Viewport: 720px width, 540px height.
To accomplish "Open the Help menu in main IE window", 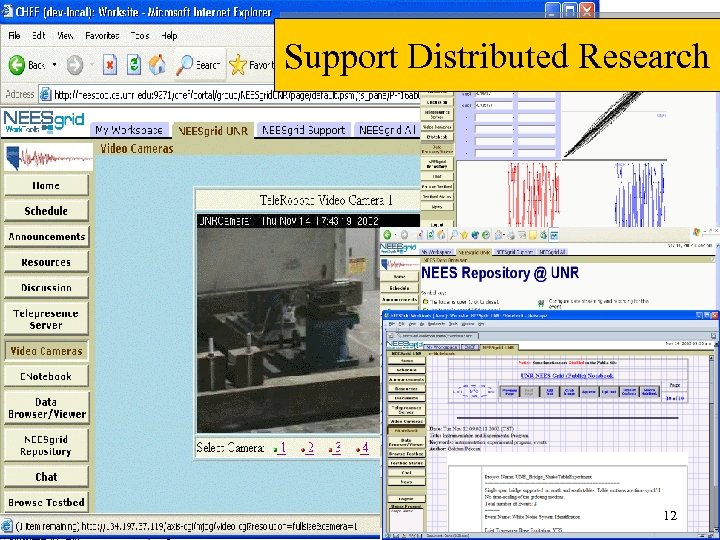I will pos(169,35).
